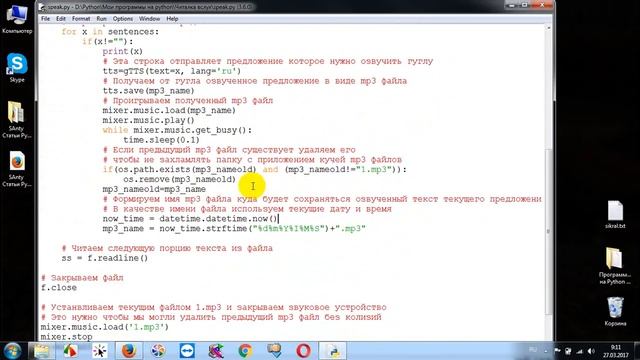This screenshot has height=360, width=640.
Task: Open the Format menu
Action: 81,19
